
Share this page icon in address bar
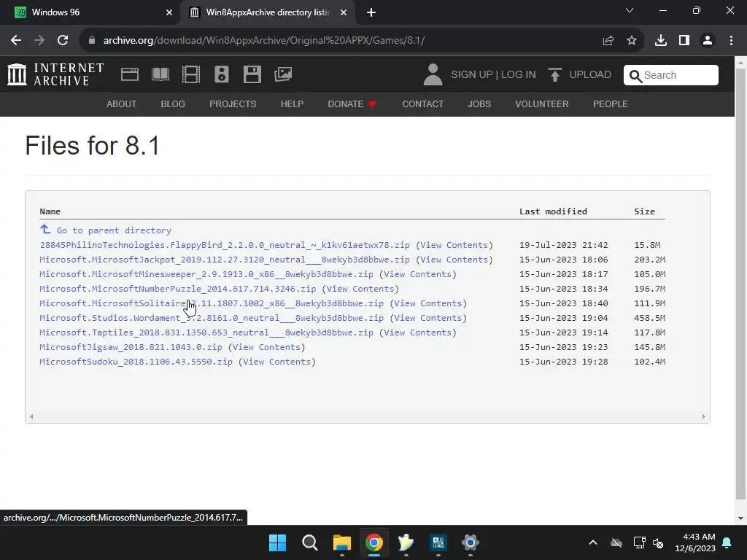(608, 41)
